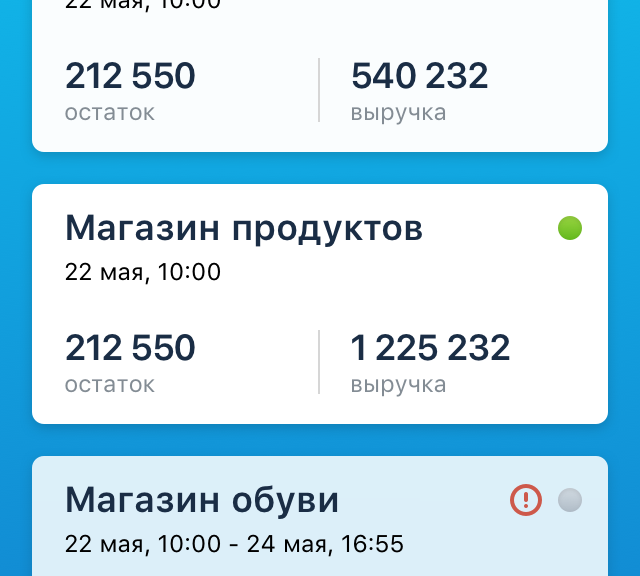Image resolution: width=640 pixels, height=576 pixels.
Task: Tap empty space right of 1 225 232
Action: click(x=559, y=347)
